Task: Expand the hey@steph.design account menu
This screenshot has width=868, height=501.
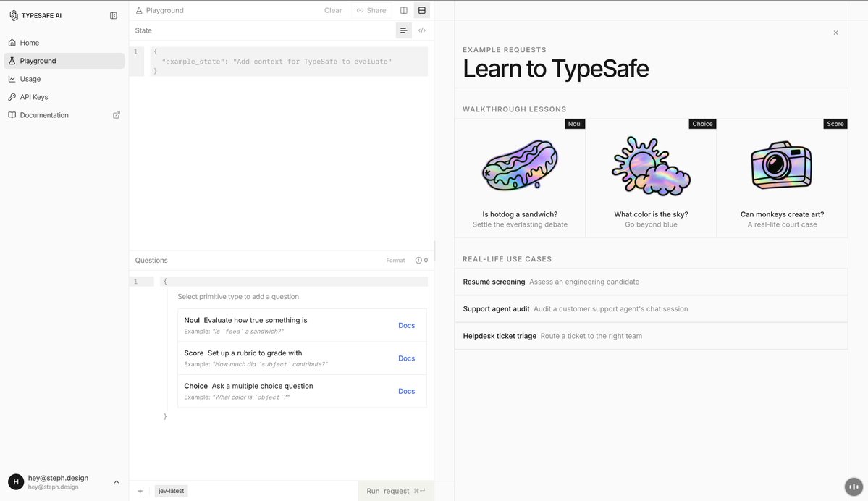Action: pos(64,482)
